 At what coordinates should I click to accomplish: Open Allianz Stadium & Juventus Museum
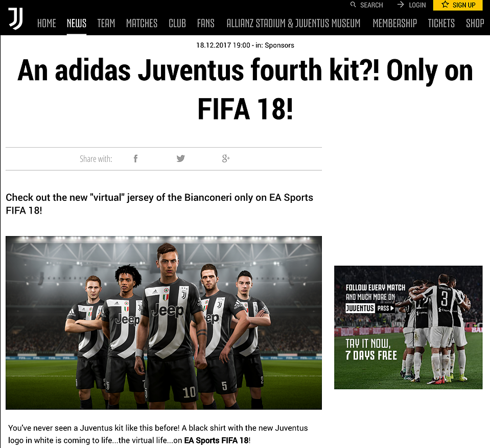[293, 23]
